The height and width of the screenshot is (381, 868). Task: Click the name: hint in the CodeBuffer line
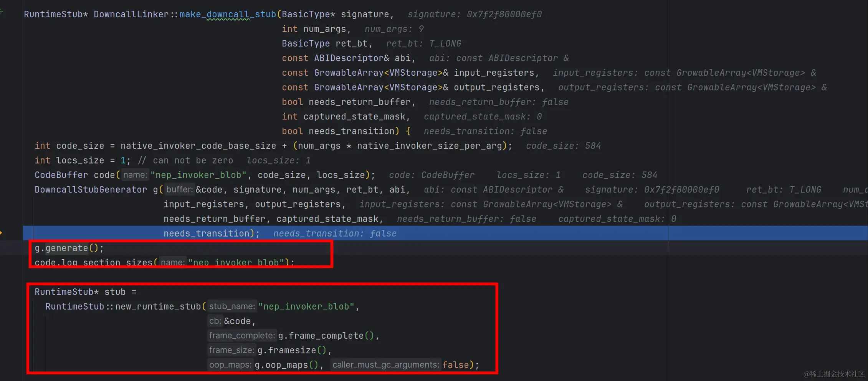135,175
